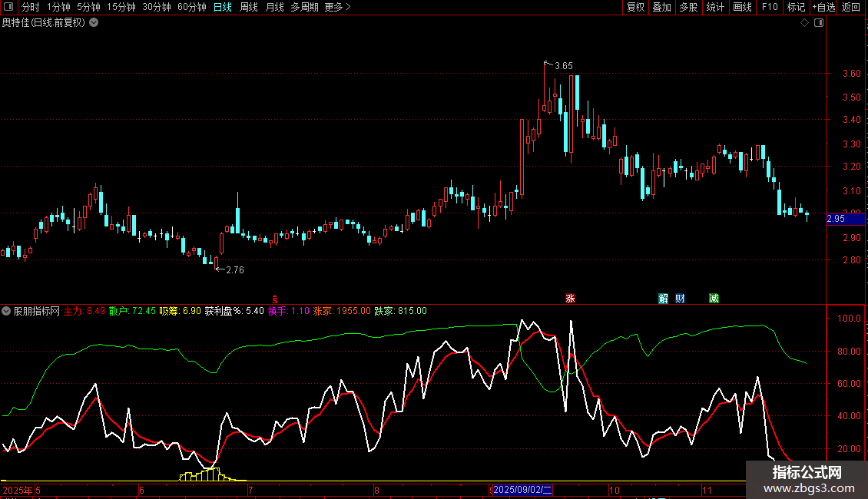Open F10 company information

click(x=770, y=7)
